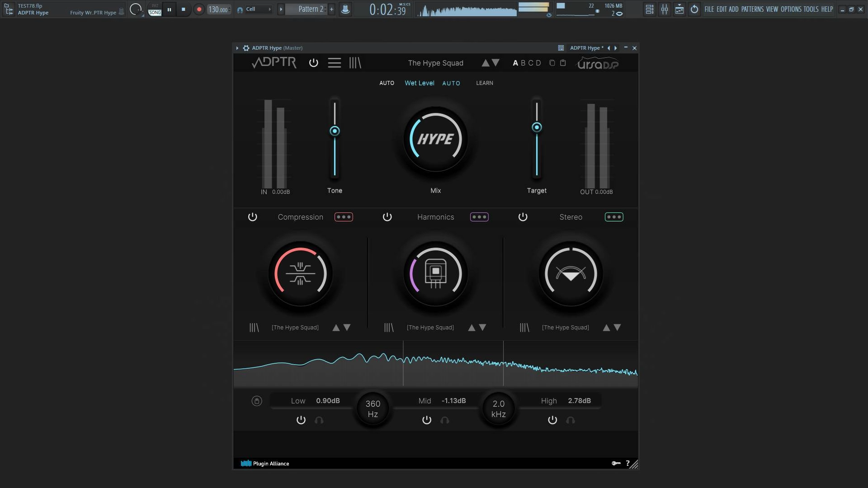Toggle Low band power button

301,420
